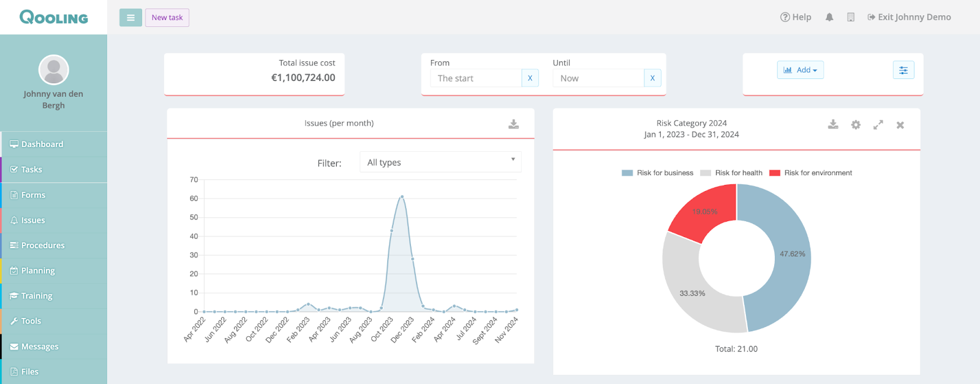Click the From date field

point(476,78)
